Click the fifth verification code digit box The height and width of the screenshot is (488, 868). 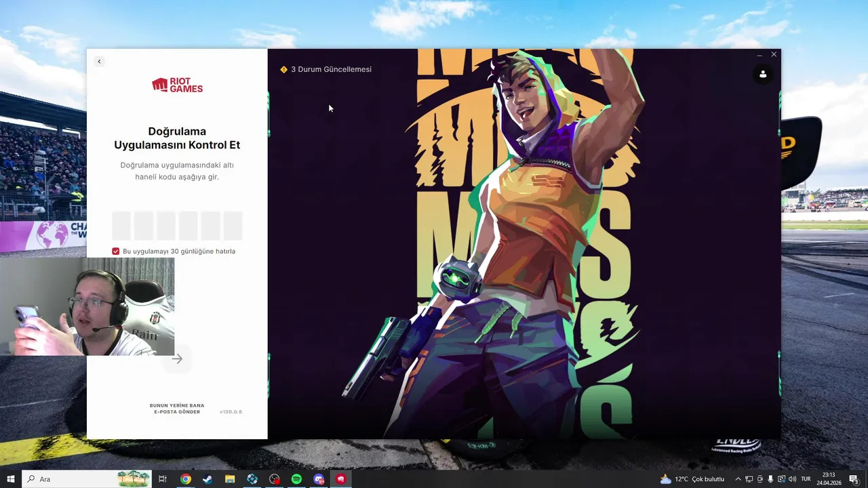211,226
